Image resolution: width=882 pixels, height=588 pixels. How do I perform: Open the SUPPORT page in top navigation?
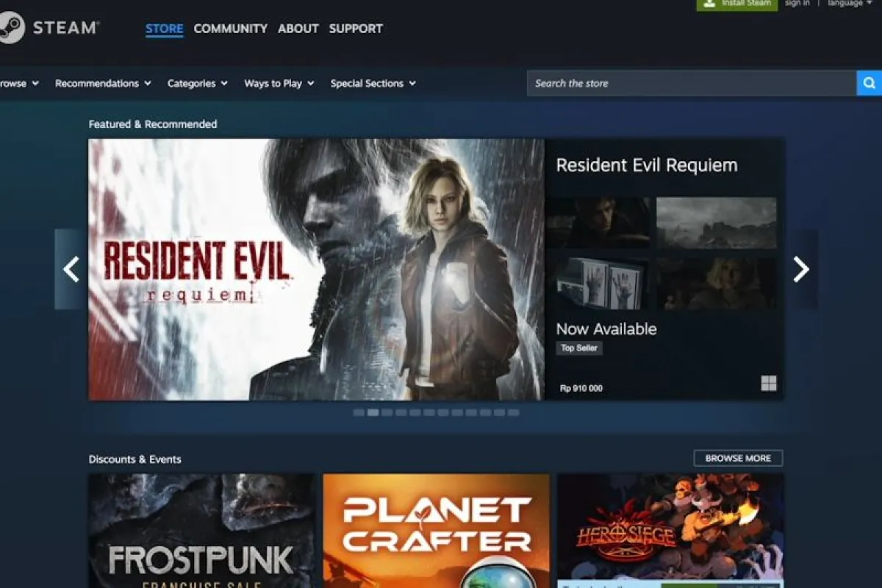click(x=356, y=29)
